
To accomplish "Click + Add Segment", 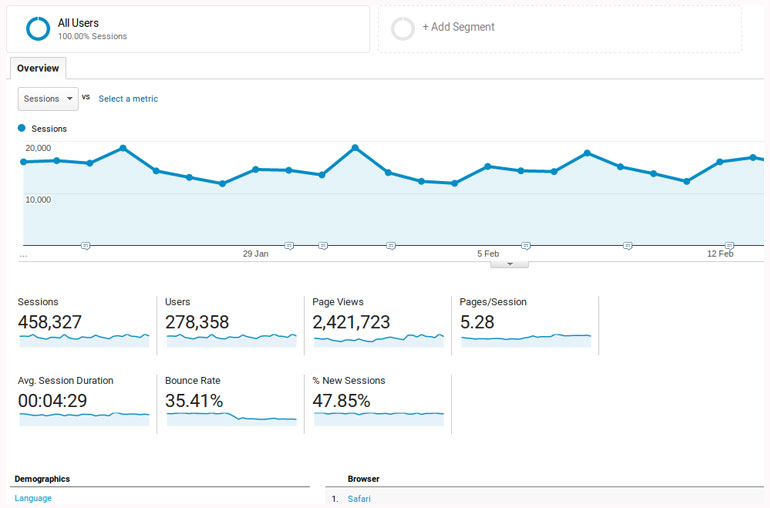I will coord(458,27).
